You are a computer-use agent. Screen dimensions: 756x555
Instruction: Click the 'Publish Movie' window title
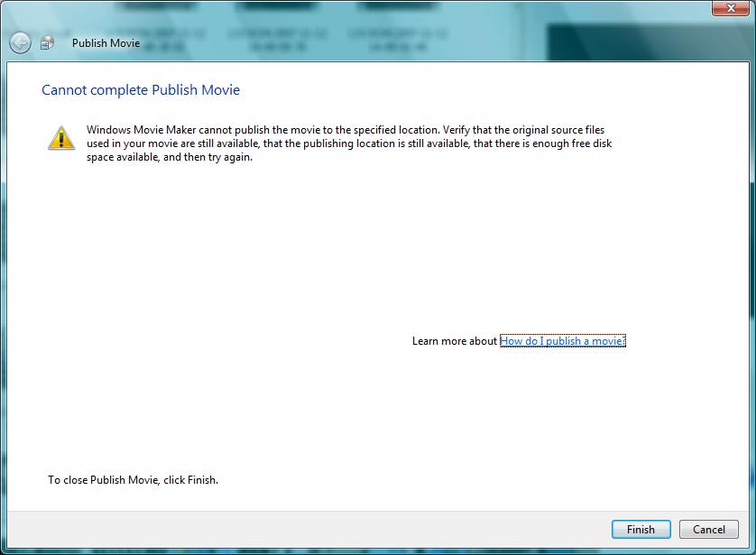coord(106,43)
